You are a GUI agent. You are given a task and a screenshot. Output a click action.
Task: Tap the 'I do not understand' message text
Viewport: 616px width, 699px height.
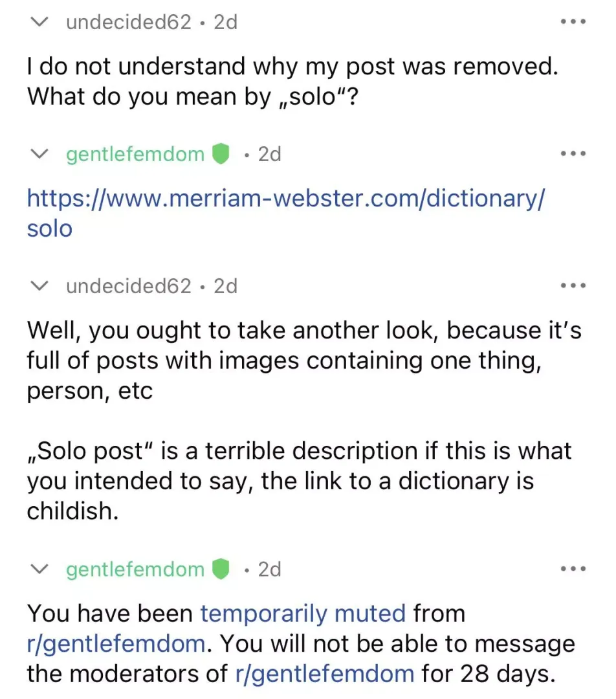292,81
